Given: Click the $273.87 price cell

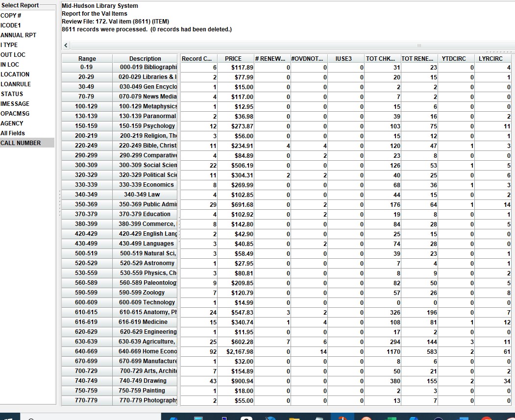Looking at the screenshot, I should 236,126.
